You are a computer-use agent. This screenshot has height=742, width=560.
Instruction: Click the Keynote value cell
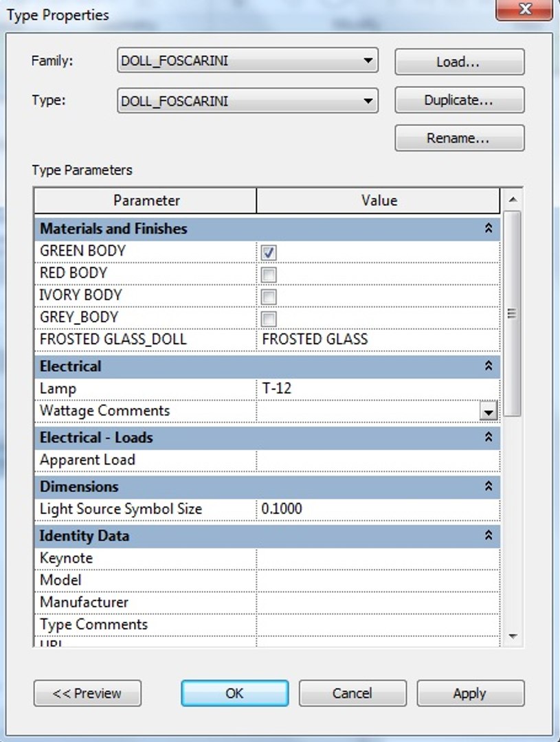(x=378, y=559)
